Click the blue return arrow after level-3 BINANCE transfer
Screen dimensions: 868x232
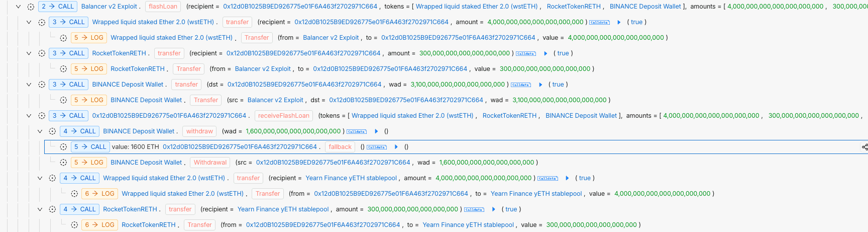540,85
